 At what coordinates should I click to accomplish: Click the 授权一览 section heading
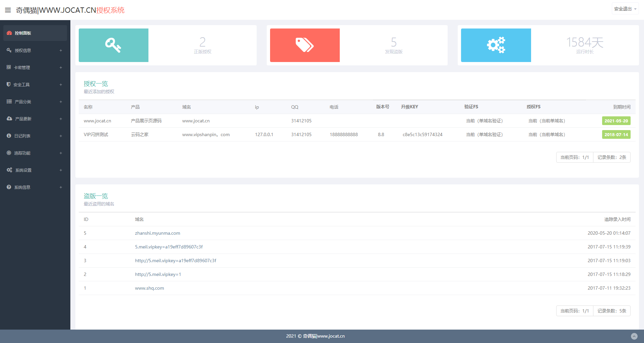point(96,83)
